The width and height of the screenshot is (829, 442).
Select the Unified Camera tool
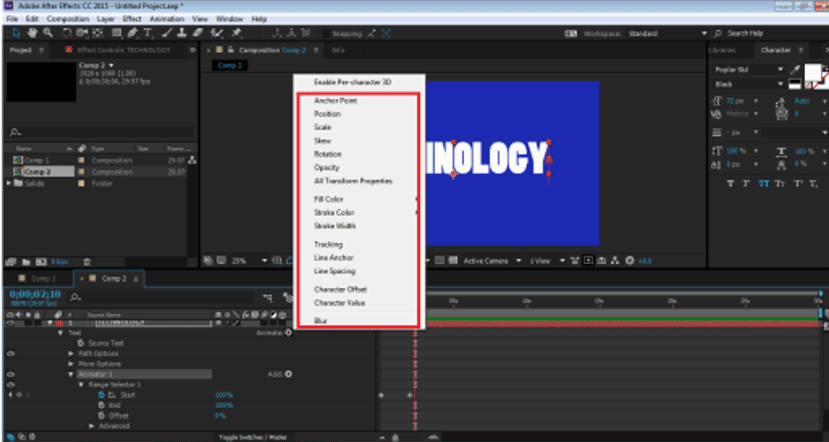point(82,33)
